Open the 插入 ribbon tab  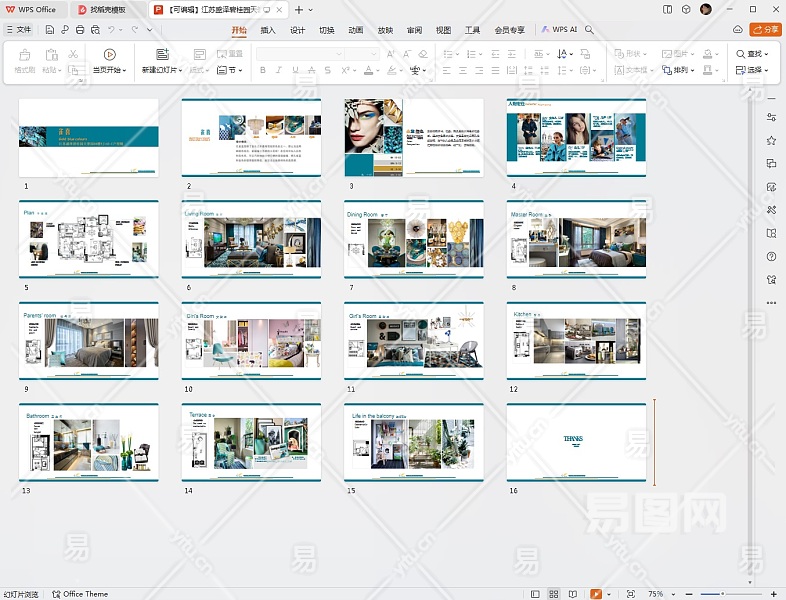tap(268, 30)
